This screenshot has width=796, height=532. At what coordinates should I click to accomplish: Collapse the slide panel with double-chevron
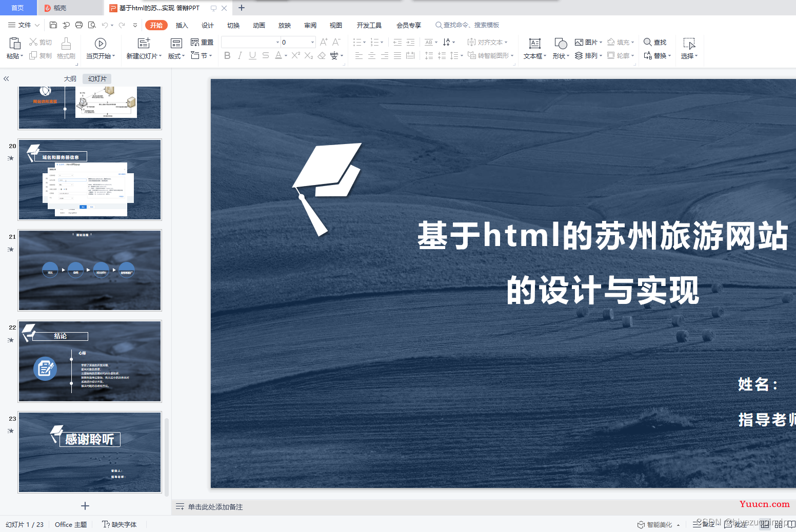[x=6, y=78]
